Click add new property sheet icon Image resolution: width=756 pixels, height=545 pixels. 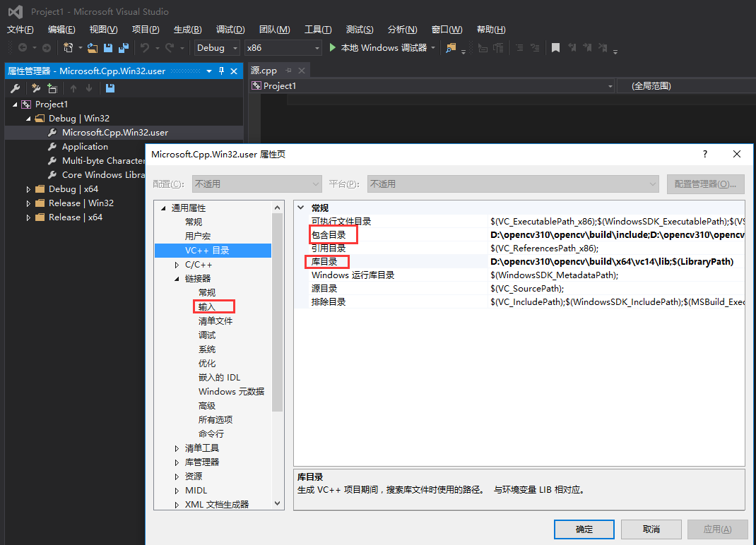pos(35,88)
